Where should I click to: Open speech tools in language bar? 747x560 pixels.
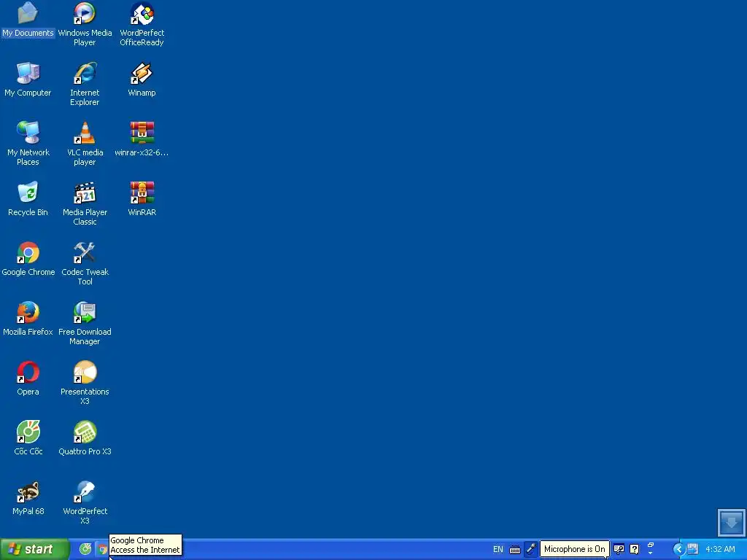pos(619,549)
